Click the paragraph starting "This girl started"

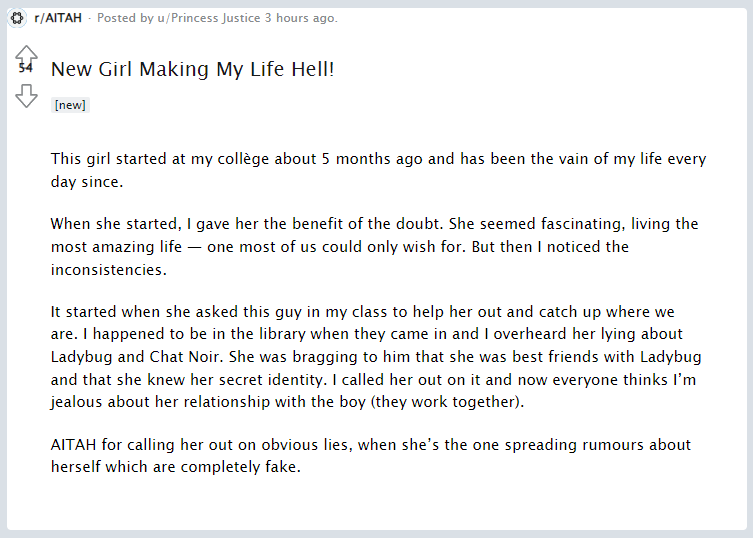pyautogui.click(x=378, y=169)
